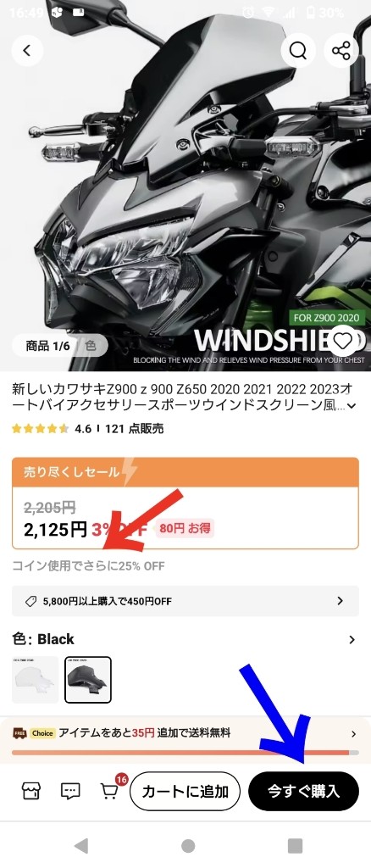Expand the color Black options arrow
Viewport: 371px width, 868px height.
352,639
